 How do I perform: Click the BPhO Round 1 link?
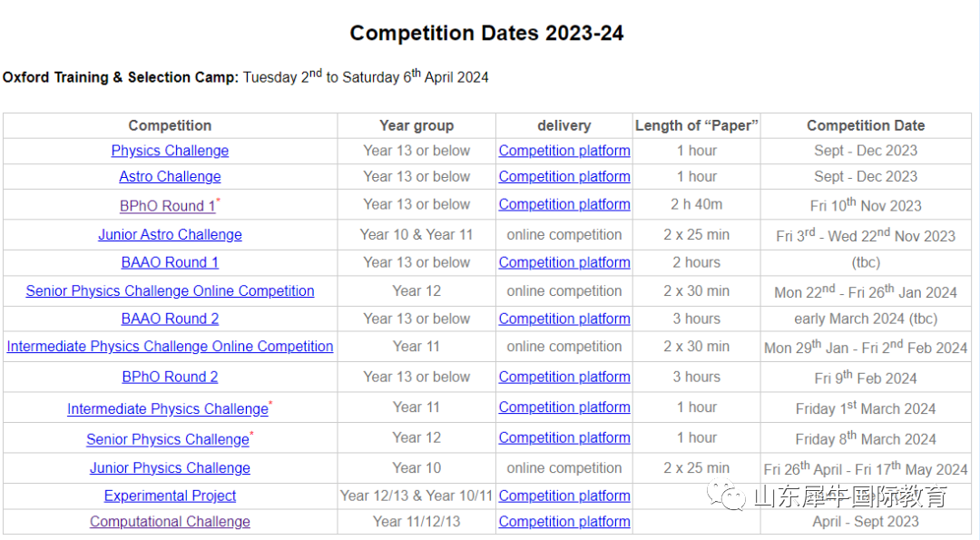(x=168, y=206)
